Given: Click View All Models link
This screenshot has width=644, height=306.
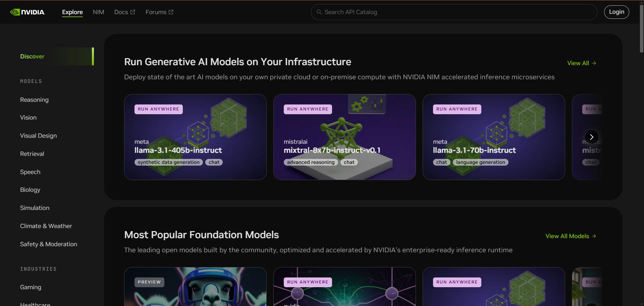Looking at the screenshot, I should (571, 236).
